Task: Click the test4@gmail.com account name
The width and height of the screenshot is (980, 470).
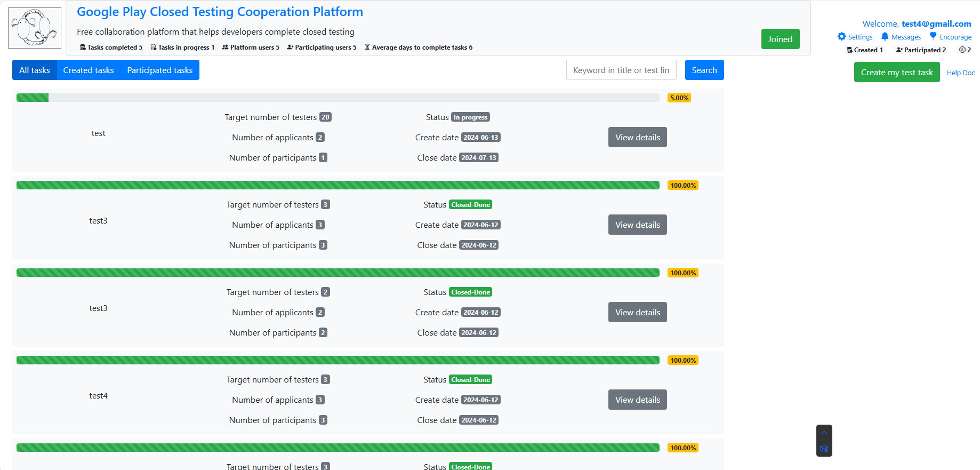Action: coord(936,23)
